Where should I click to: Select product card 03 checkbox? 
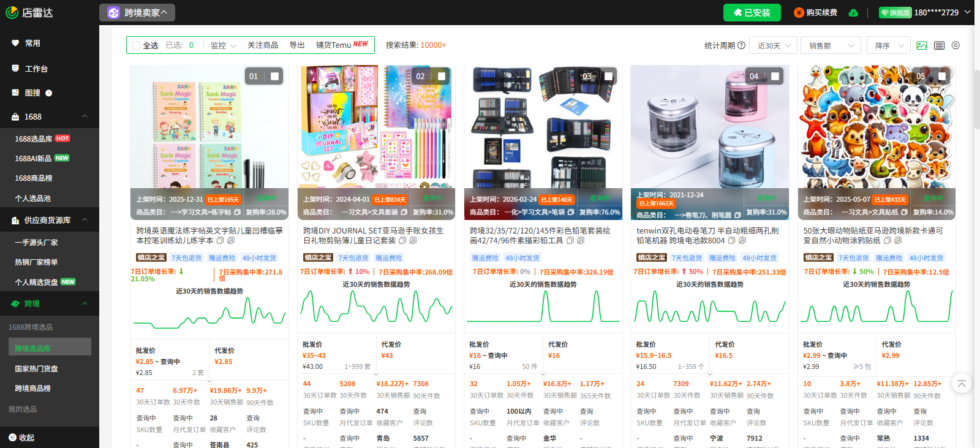[x=608, y=77]
